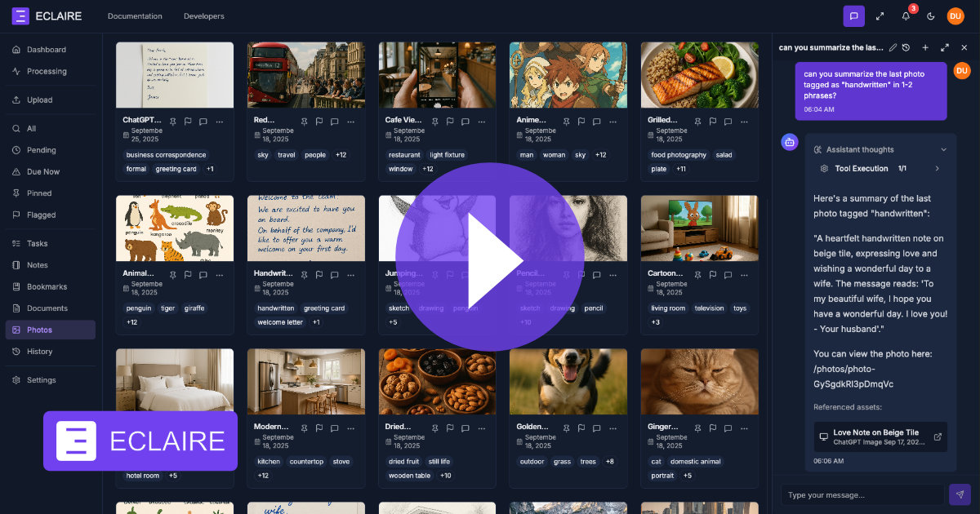
Task: Start a new chat with the plus icon
Action: coord(925,47)
